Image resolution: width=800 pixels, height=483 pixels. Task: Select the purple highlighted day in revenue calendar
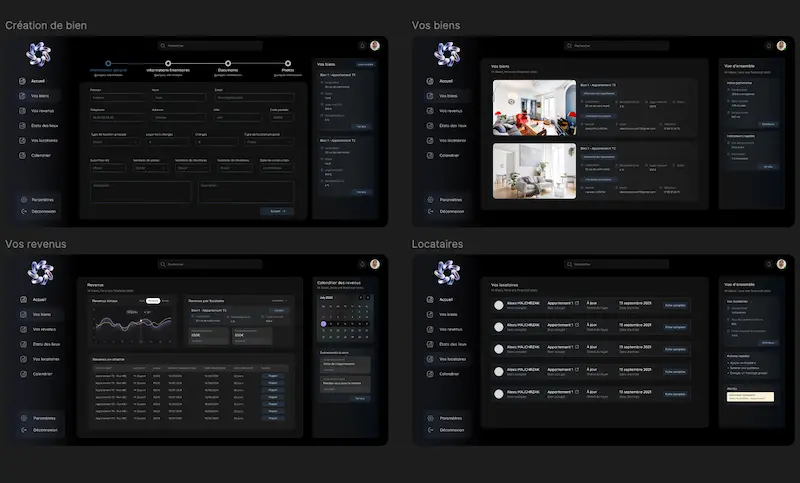coord(323,324)
